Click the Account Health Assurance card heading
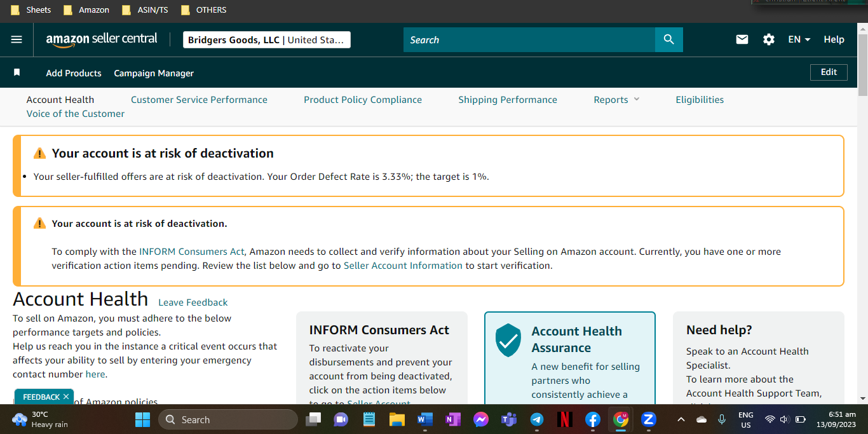Image resolution: width=868 pixels, height=434 pixels. tap(577, 339)
